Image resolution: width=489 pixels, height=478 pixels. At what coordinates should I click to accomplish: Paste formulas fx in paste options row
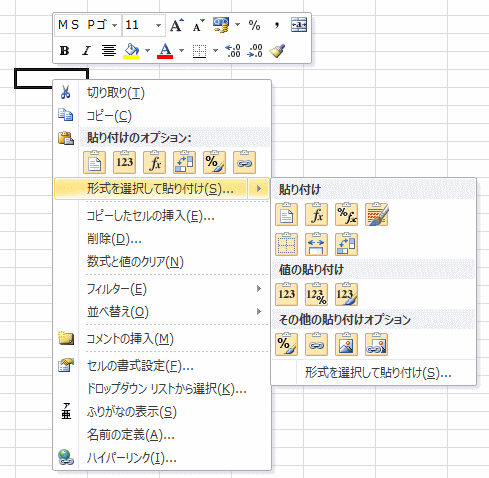coord(154,163)
